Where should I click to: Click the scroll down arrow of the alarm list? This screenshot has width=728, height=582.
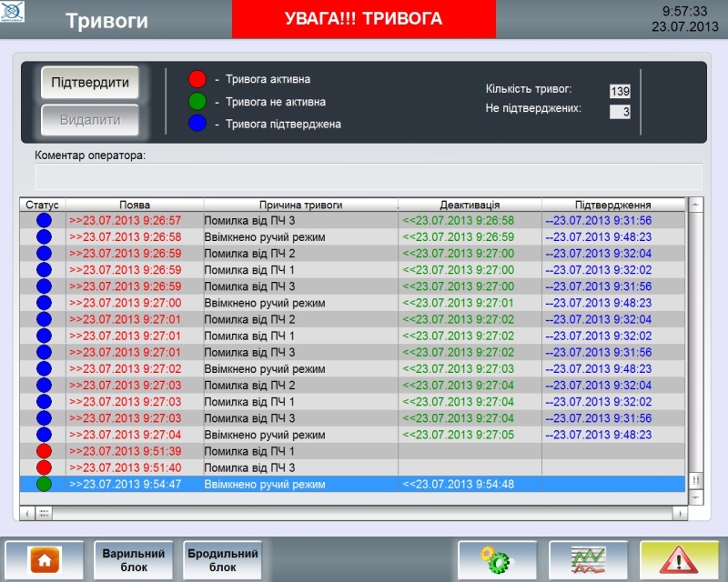point(696,498)
